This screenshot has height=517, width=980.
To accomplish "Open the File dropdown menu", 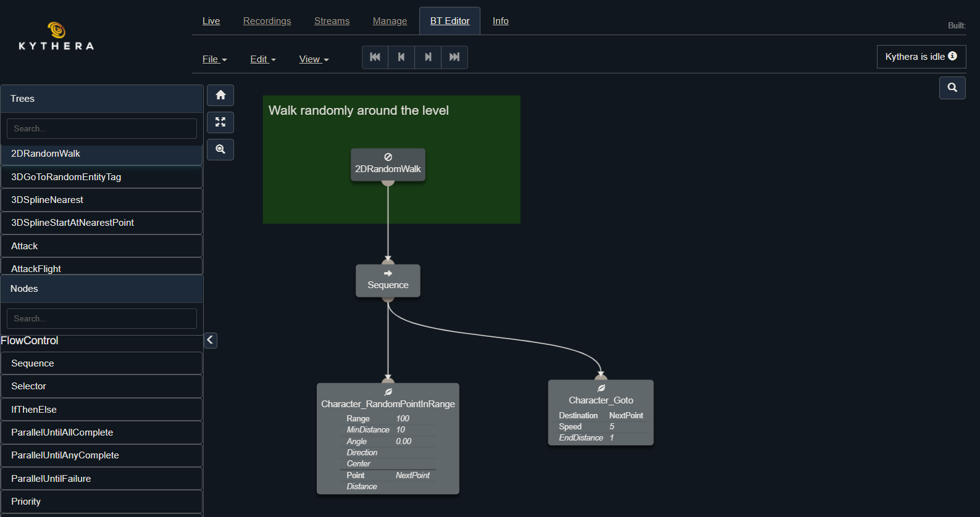I will pyautogui.click(x=214, y=59).
